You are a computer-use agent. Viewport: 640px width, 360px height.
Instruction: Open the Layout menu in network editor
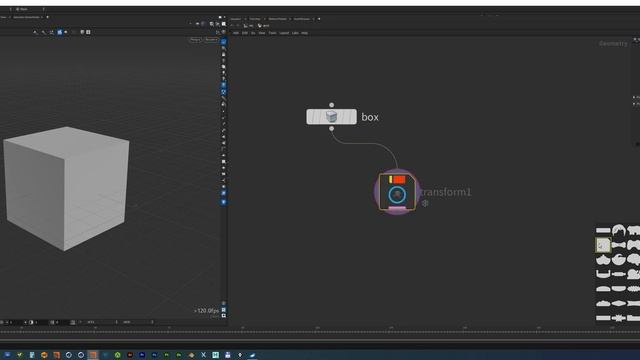284,33
